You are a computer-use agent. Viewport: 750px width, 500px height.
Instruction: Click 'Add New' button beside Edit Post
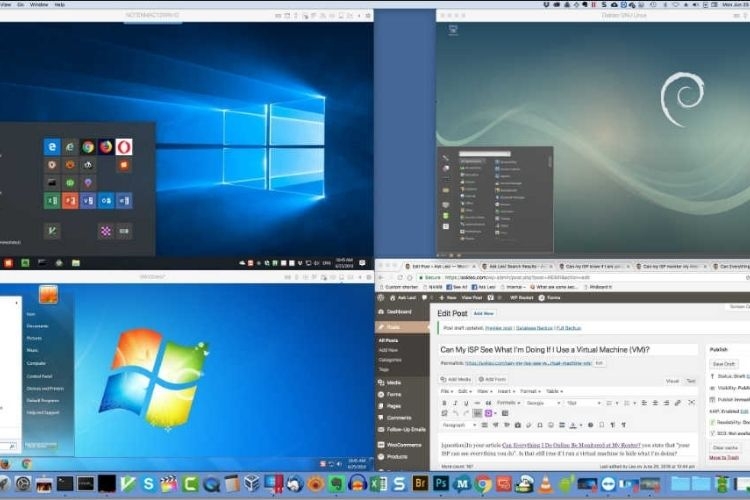click(483, 313)
